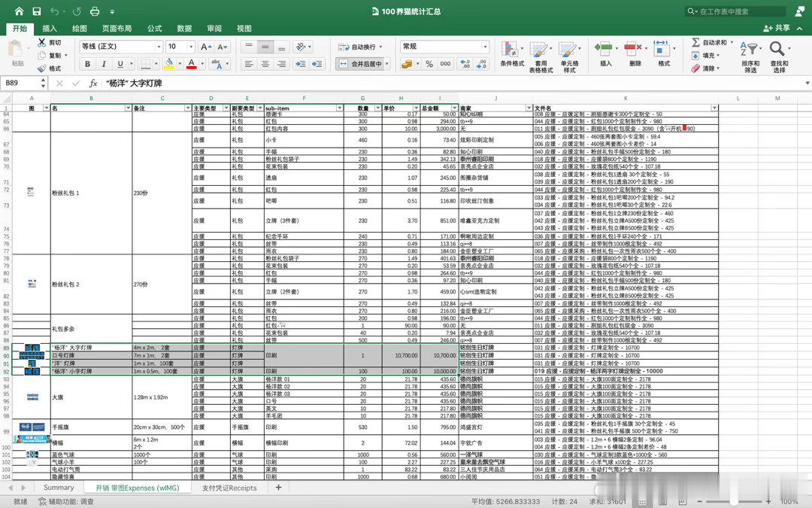Click the Home icon in title bar
This screenshot has width=812, height=508.
coord(19,11)
